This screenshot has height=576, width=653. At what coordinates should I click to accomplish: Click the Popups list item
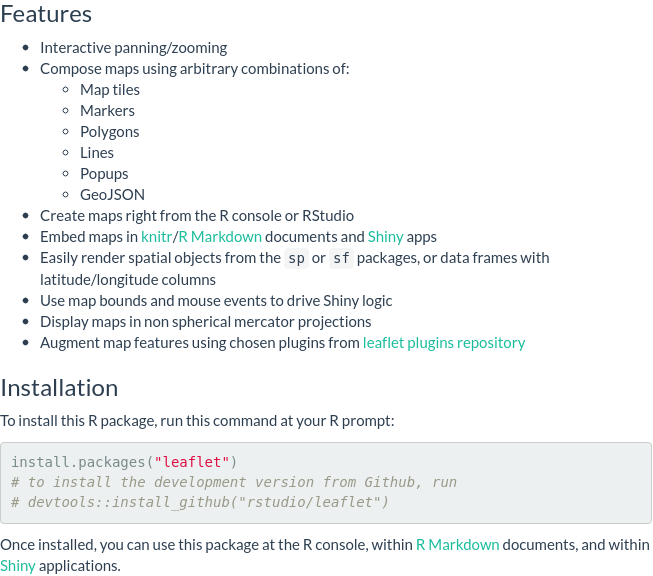point(104,174)
